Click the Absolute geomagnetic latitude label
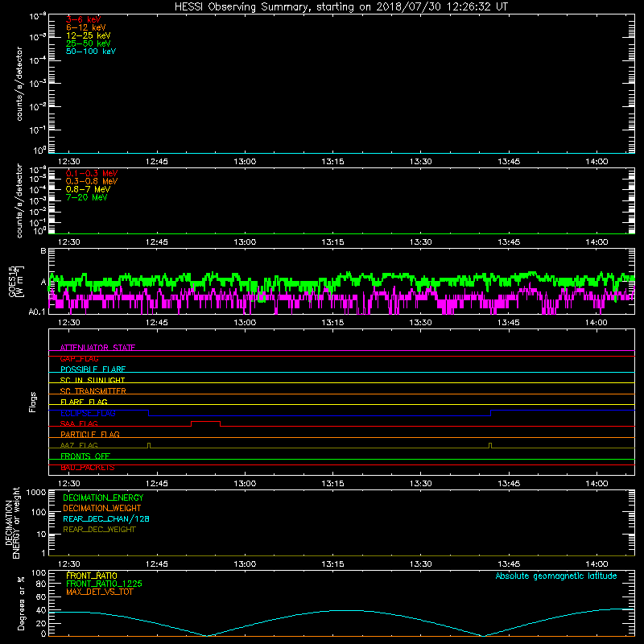 click(556, 576)
